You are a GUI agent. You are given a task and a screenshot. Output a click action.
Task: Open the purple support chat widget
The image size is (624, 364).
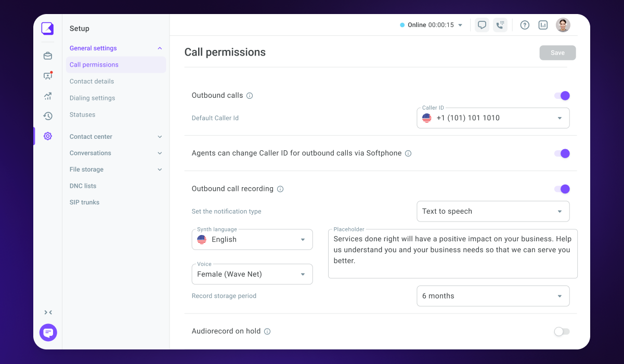tap(48, 332)
